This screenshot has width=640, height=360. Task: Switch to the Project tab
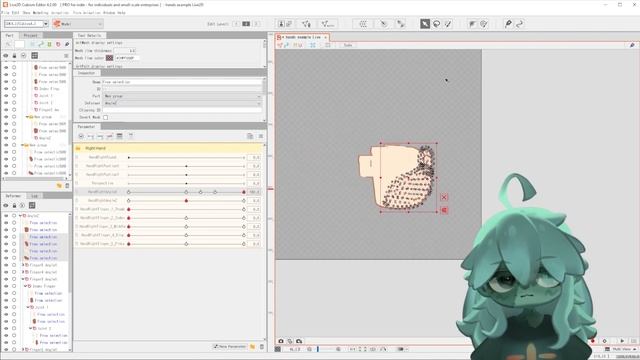(31, 36)
